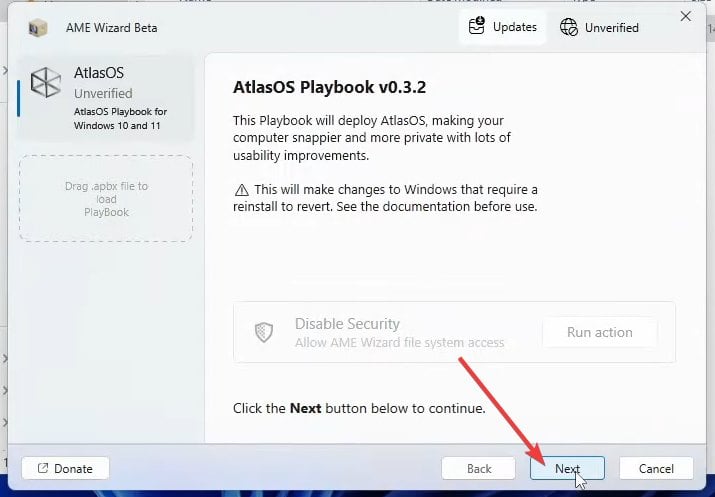Image resolution: width=715 pixels, height=497 pixels.
Task: Click the AtlasOS cube logo icon
Action: coord(45,84)
